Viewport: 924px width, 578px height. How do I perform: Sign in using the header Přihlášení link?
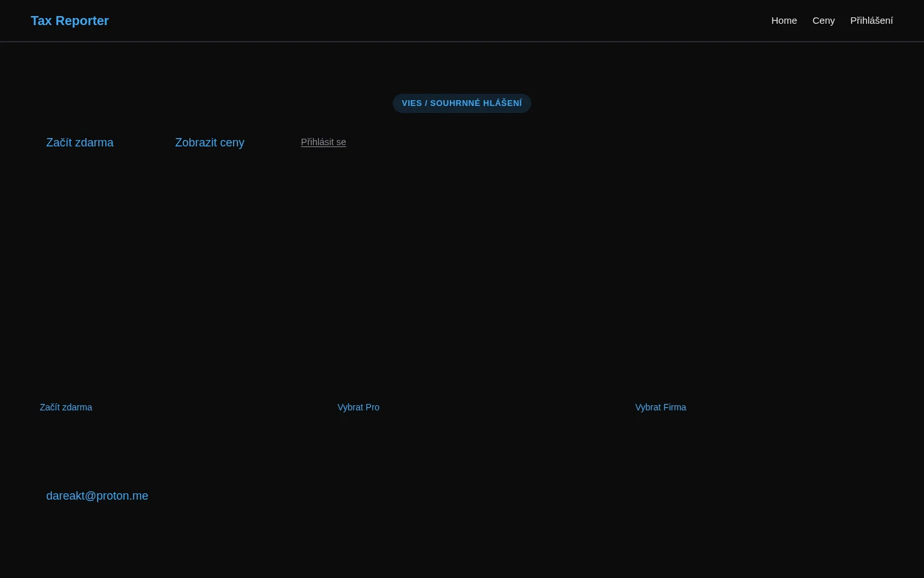(x=871, y=21)
